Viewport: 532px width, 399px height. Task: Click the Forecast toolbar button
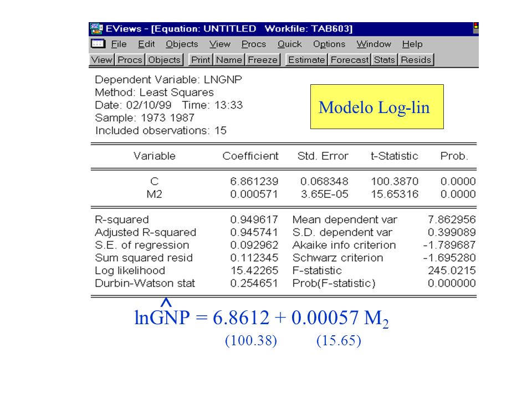point(350,60)
